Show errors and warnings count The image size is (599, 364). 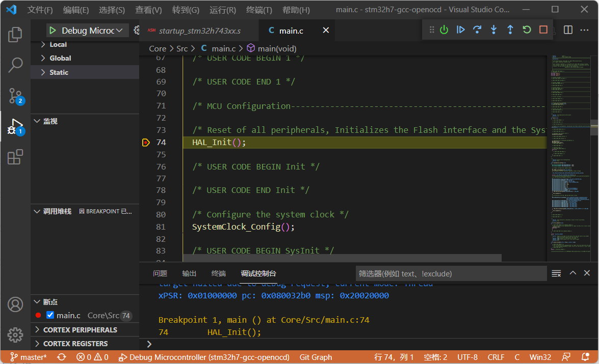92,357
